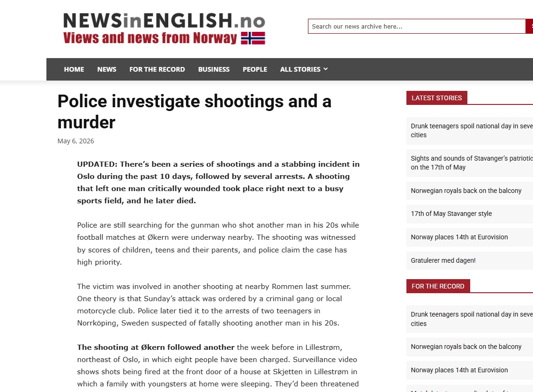Open Norway places 14th at Eurovision in Latest Stories

click(x=459, y=237)
